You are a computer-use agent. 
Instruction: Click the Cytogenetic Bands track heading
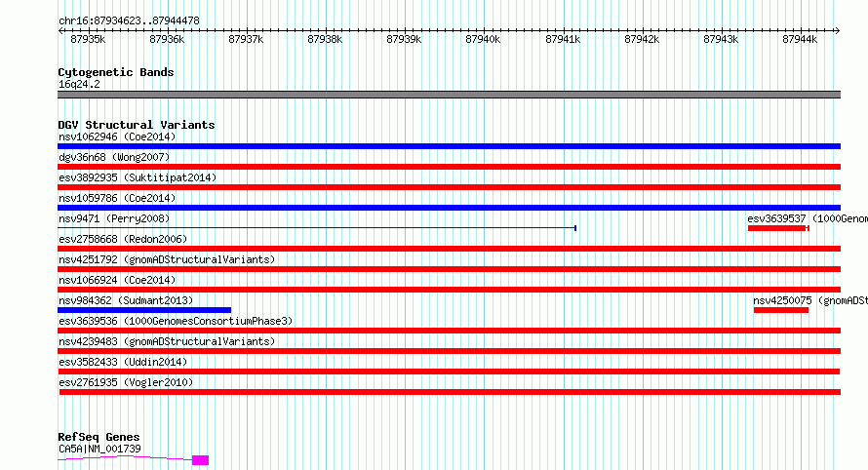(116, 72)
